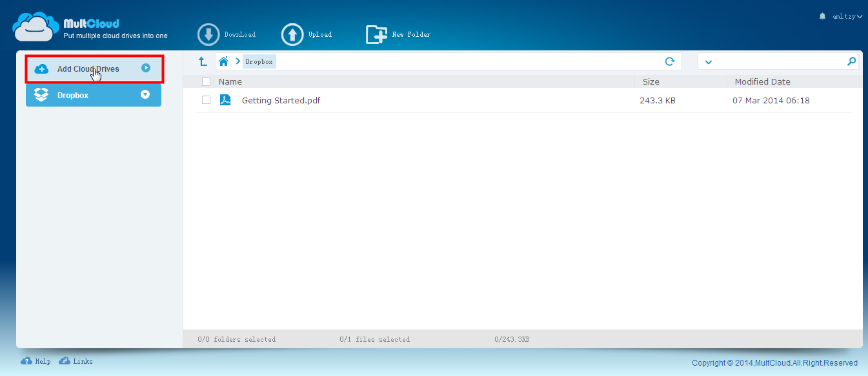Expand the Add Cloud Drives arrow

[x=146, y=67]
